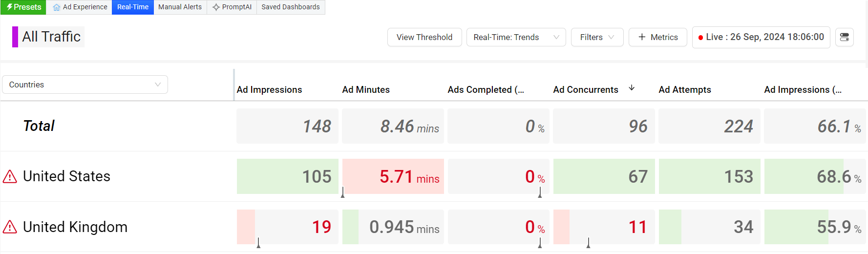Click the PromptAI sparkle icon
Image resolution: width=868 pixels, height=254 pixels.
click(216, 7)
